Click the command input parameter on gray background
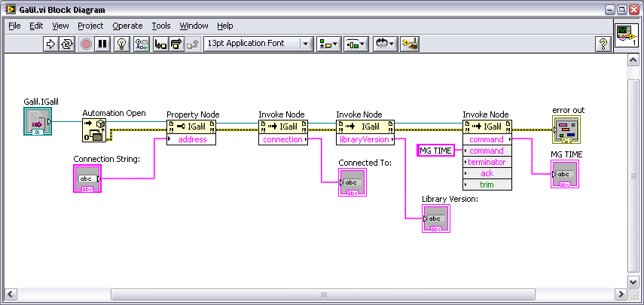Viewport: 644px width, 305px height. 487,151
